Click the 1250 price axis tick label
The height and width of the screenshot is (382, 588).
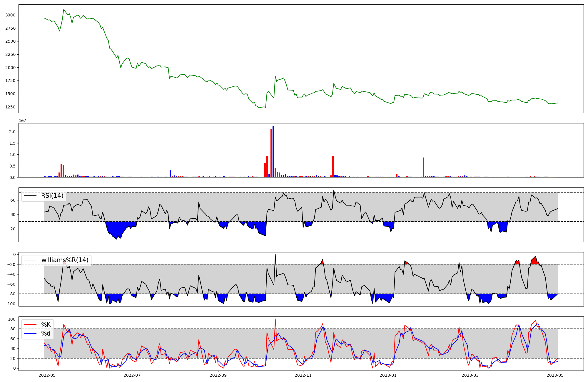tap(11, 107)
